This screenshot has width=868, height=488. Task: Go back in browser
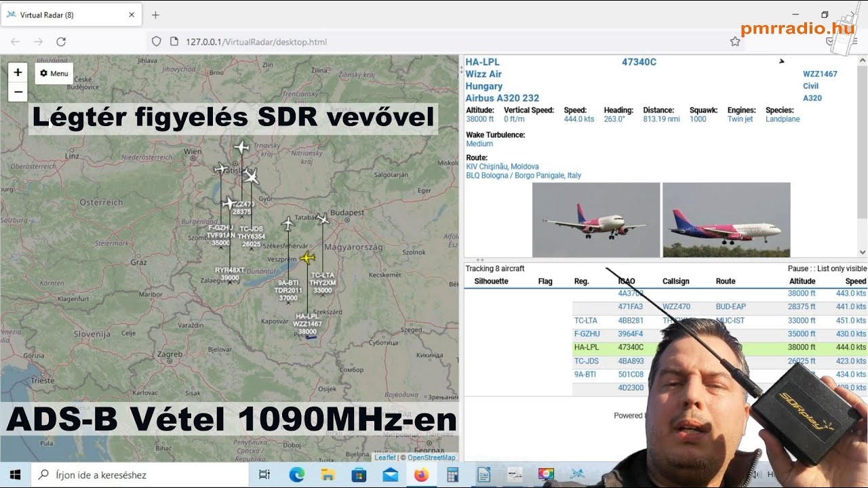15,41
